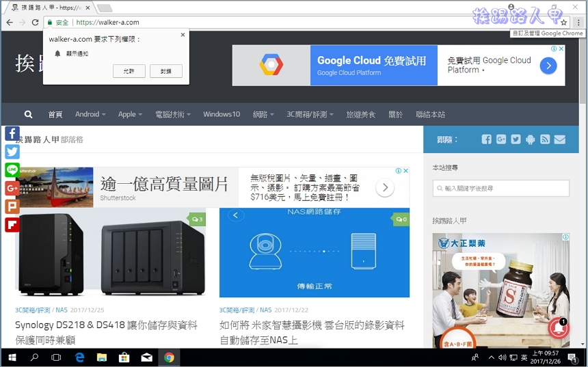Click the red notification bell bubble

pyautogui.click(x=559, y=328)
